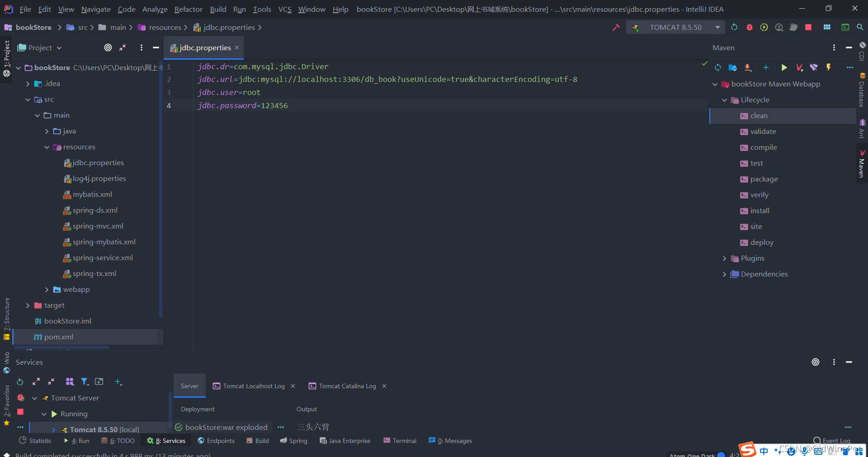
Task: Generate sources and update folders in Maven
Action: click(x=733, y=67)
